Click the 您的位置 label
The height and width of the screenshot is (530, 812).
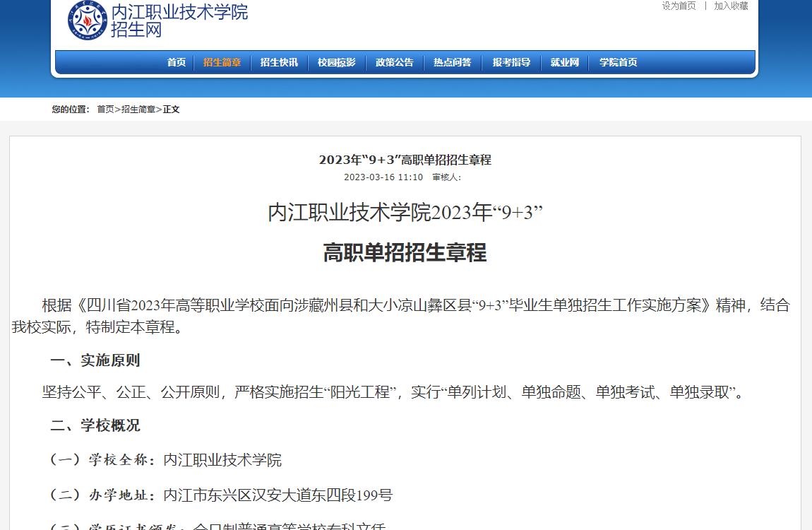point(71,110)
